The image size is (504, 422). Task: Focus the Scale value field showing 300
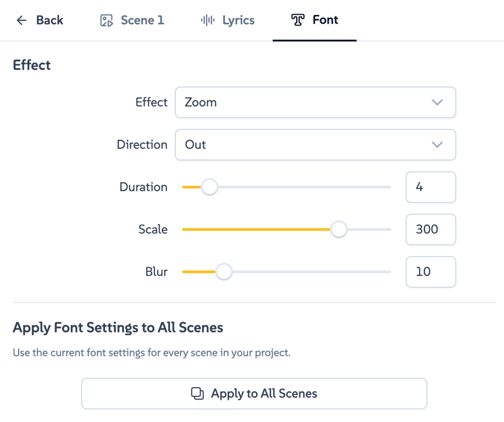pyautogui.click(x=430, y=229)
